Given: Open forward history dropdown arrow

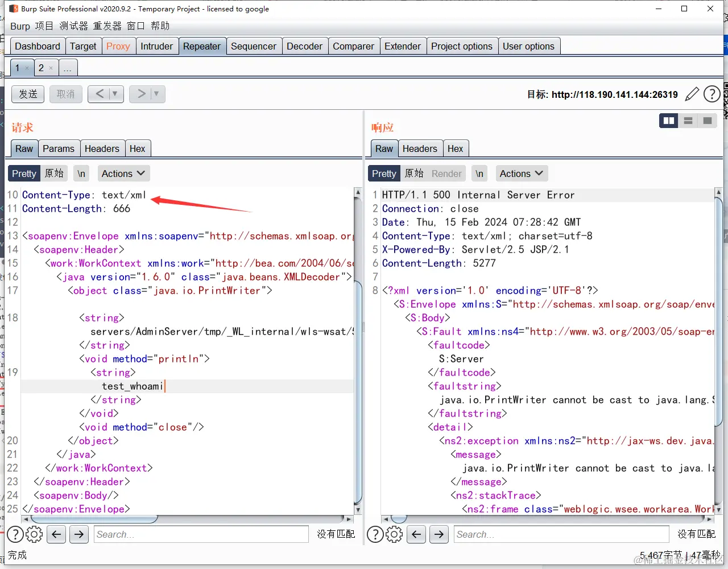Looking at the screenshot, I should [156, 94].
